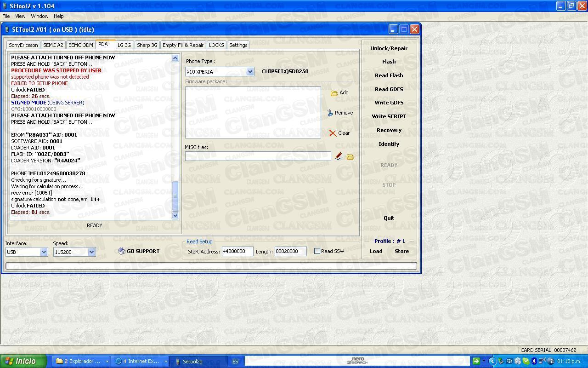Switch to the Empty Fill & Repair tab

point(183,45)
